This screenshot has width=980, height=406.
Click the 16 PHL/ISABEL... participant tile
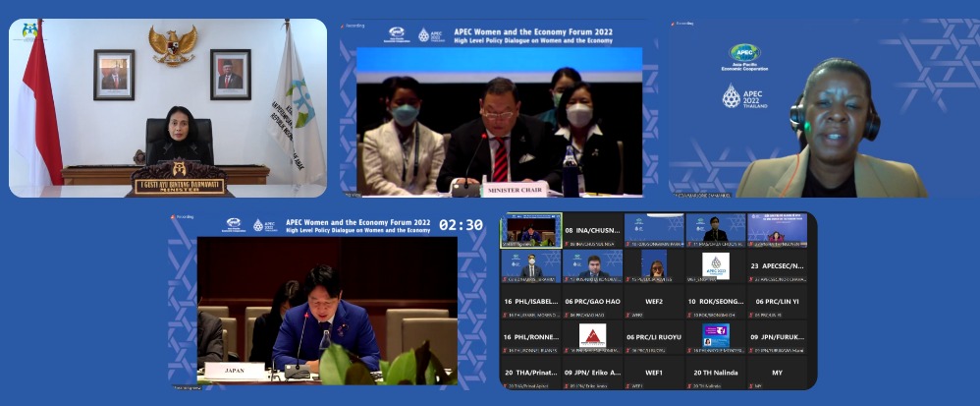tap(530, 302)
